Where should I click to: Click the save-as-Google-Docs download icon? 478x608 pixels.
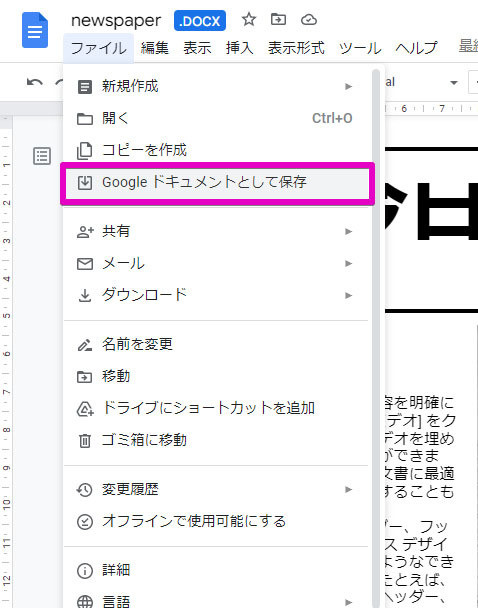(85, 182)
